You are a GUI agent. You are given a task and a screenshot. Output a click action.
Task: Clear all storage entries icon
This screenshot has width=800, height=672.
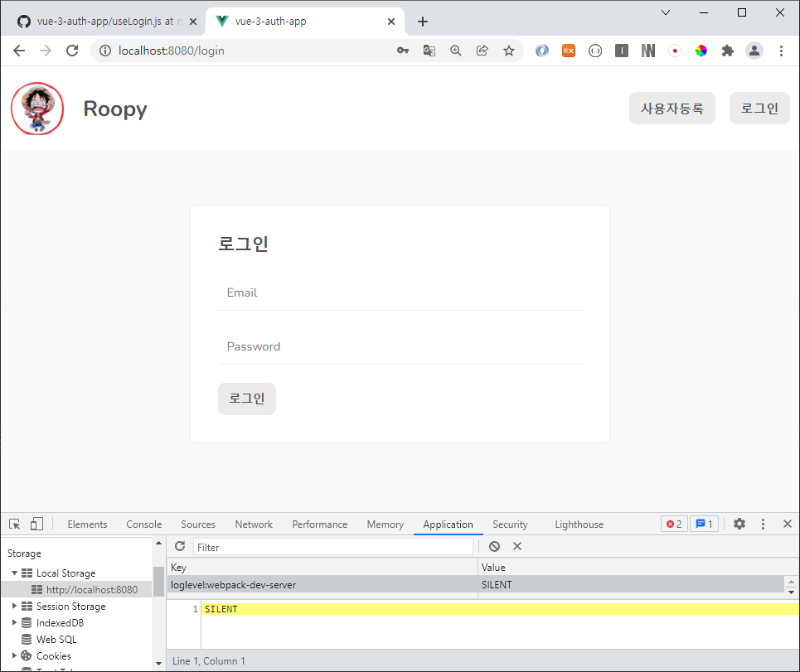(x=494, y=546)
